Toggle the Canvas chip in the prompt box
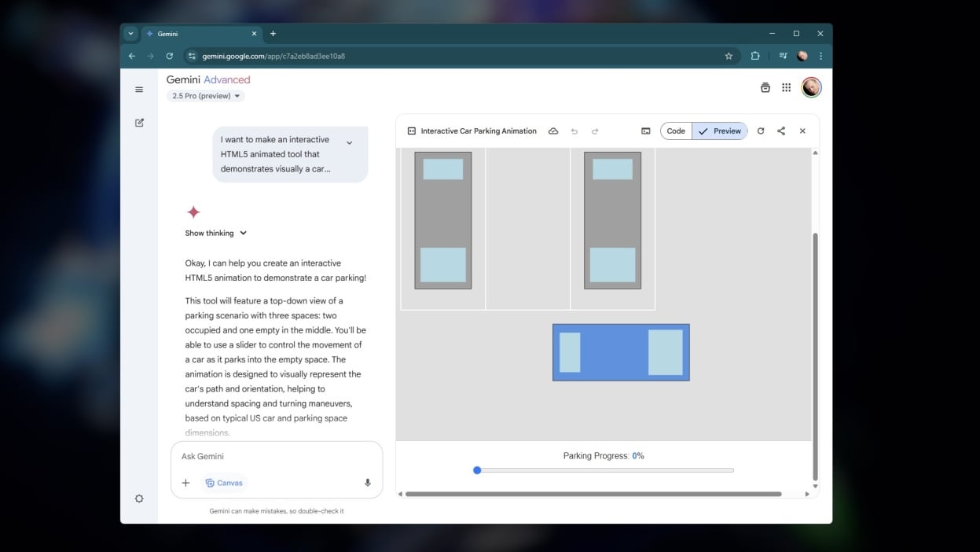 coord(224,483)
